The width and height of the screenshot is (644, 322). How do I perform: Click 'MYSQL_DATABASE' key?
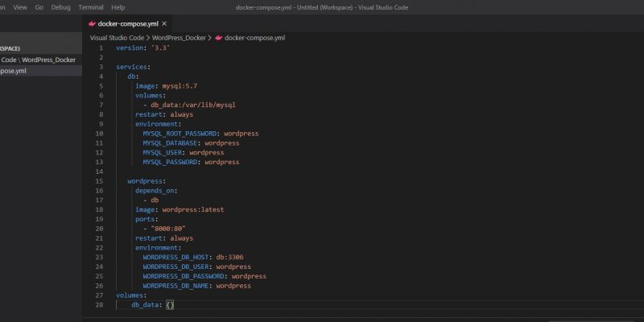coord(170,143)
